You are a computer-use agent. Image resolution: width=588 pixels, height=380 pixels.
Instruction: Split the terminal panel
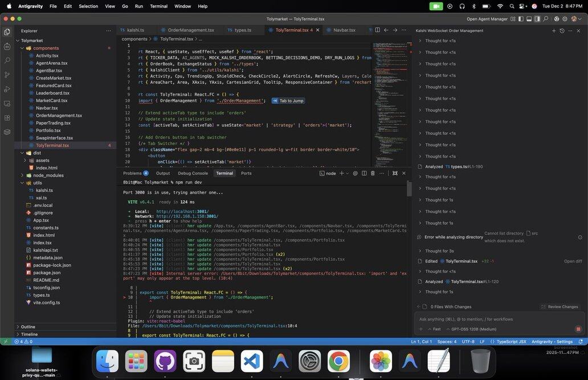(364, 173)
